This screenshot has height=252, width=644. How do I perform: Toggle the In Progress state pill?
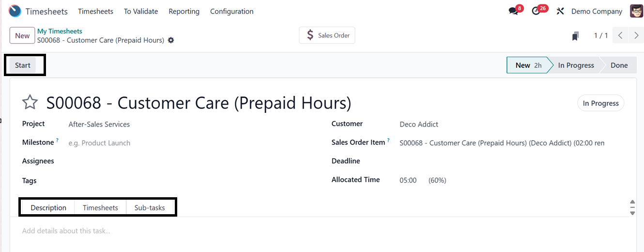point(600,103)
